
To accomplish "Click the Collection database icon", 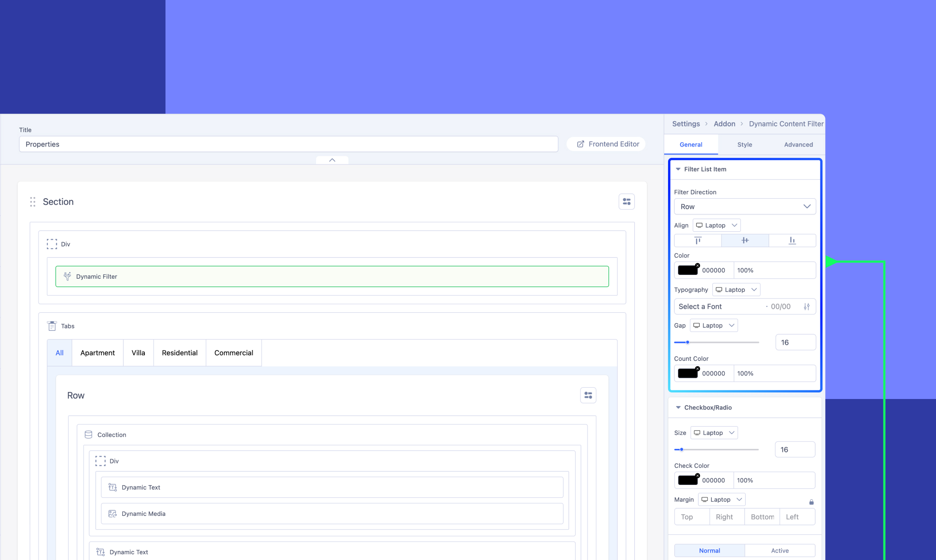I will click(x=88, y=434).
